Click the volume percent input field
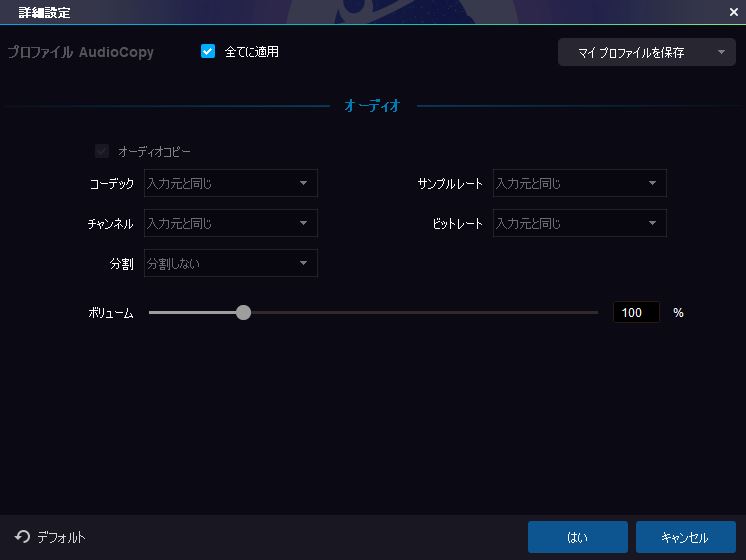746x560 pixels. (637, 313)
